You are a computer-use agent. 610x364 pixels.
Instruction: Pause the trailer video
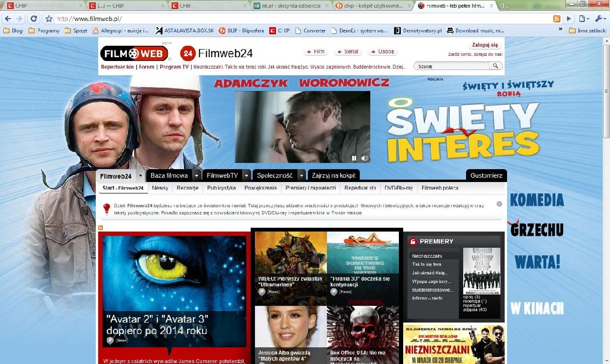354,158
